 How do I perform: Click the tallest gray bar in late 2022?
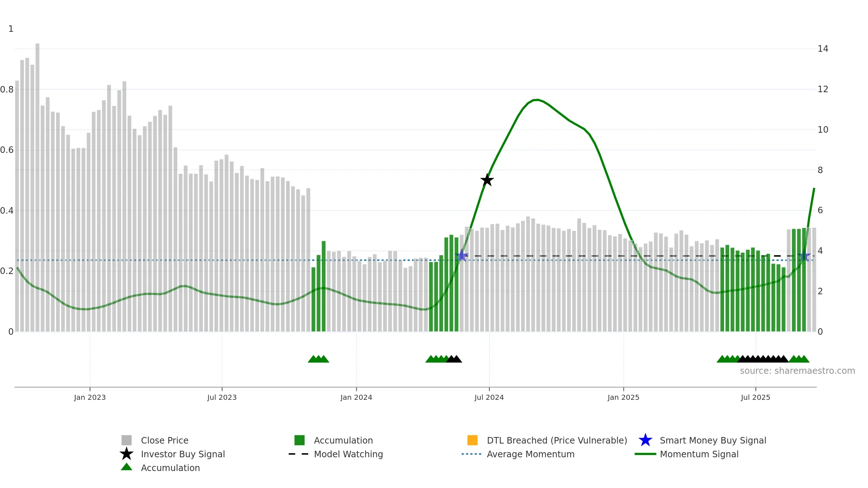point(37,188)
